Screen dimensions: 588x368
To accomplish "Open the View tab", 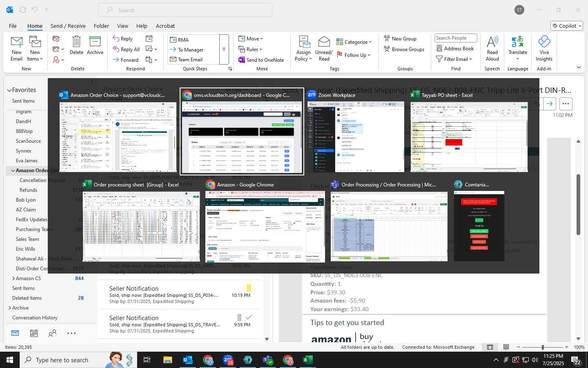I will coord(122,26).
